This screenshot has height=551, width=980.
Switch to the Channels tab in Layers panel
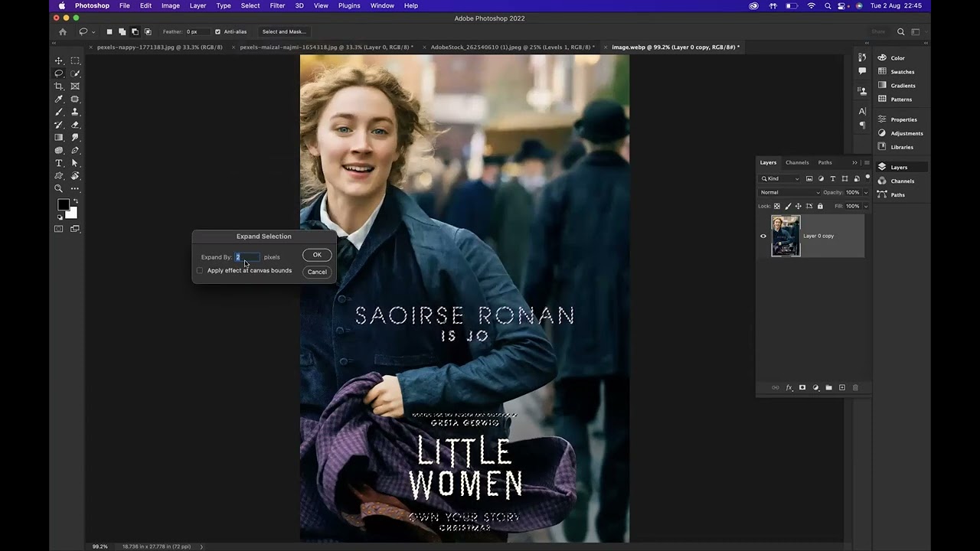[797, 162]
